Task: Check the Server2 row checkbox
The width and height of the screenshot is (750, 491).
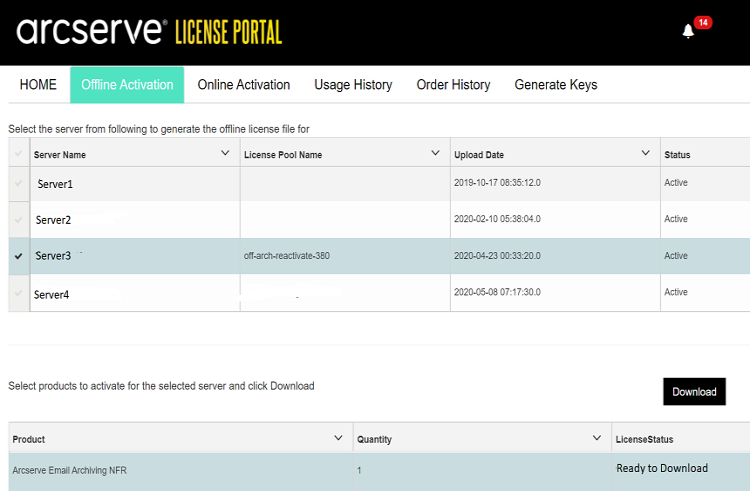Action: (19, 220)
